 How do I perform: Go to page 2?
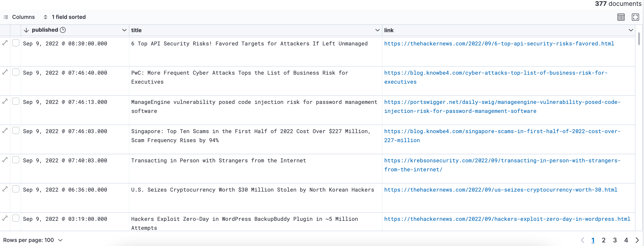[x=603, y=240]
